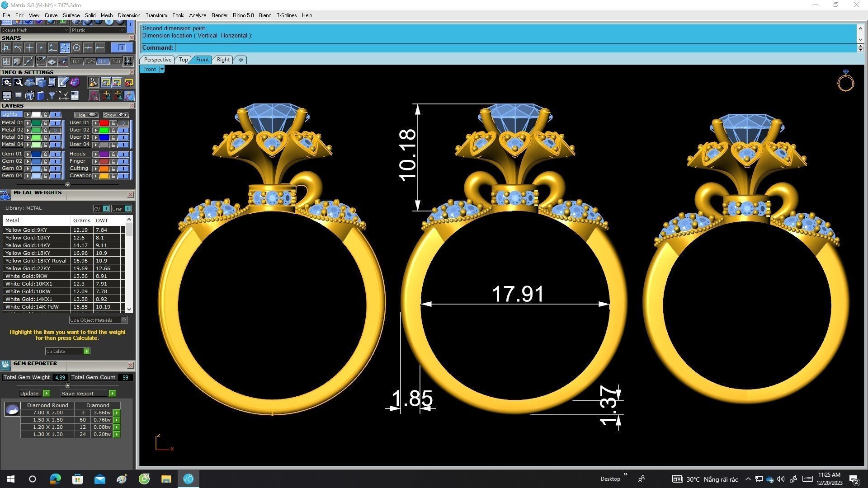Image resolution: width=868 pixels, height=488 pixels.
Task: Turn on Metal 02 layer switch
Action: click(55, 130)
